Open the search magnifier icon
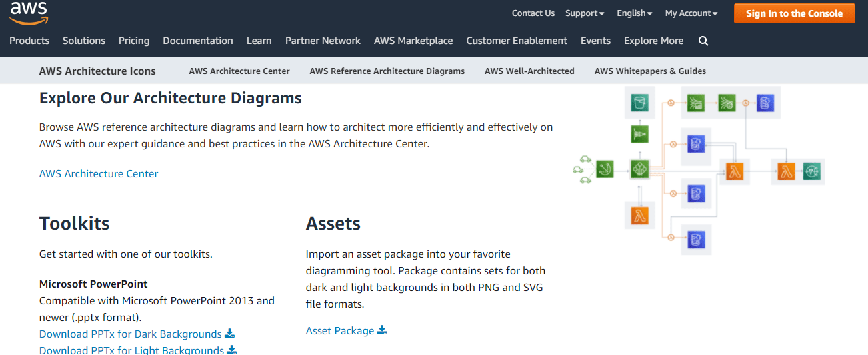Screen dimensions: 868x355 click(703, 41)
